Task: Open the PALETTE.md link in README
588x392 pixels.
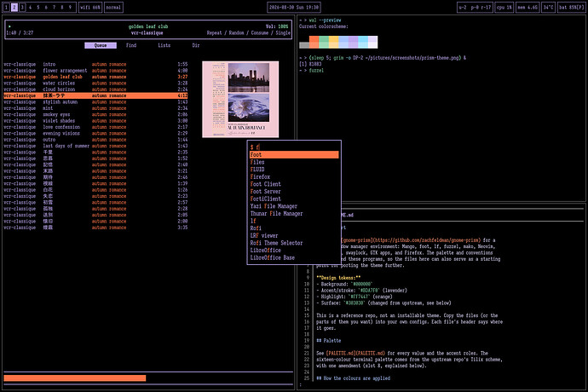Action: tap(355, 354)
